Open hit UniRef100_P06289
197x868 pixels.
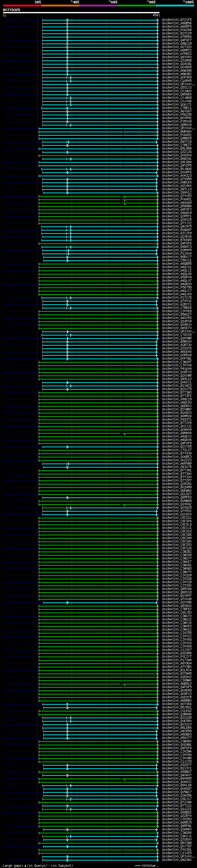tap(177, 30)
